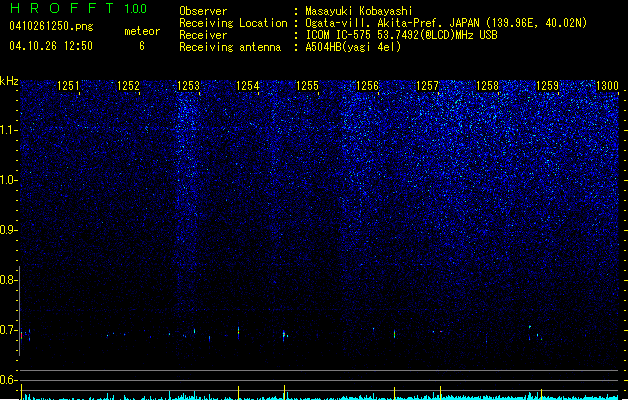Click the 1300 time marker
Image resolution: width=629 pixels, height=400 pixels.
click(607, 86)
